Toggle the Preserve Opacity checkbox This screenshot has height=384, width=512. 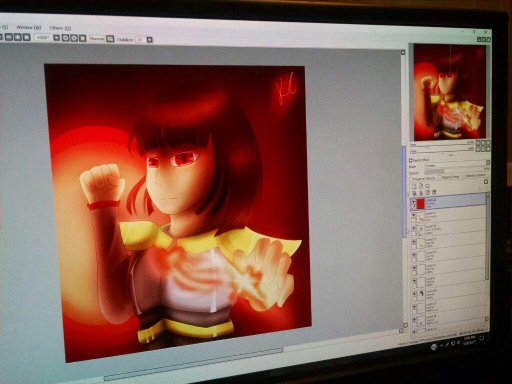(x=411, y=179)
